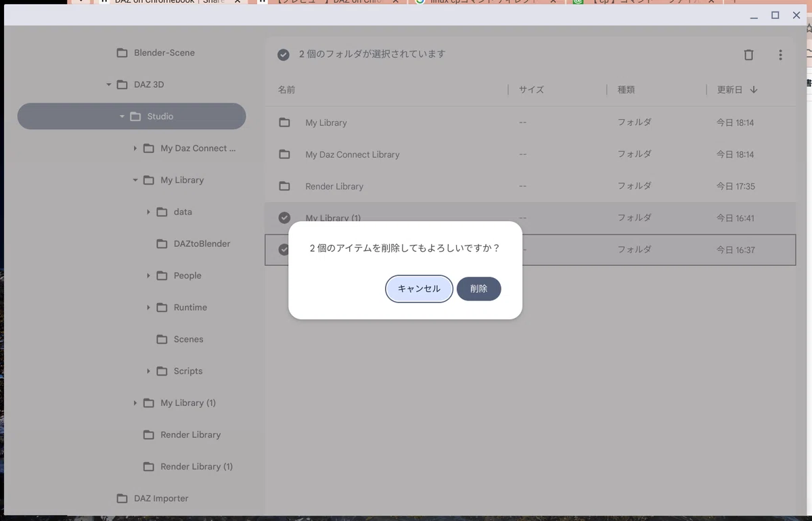Screen dimensions: 812x521
Task: Expand the My Daz Connect folder in the sidebar
Action: point(135,148)
